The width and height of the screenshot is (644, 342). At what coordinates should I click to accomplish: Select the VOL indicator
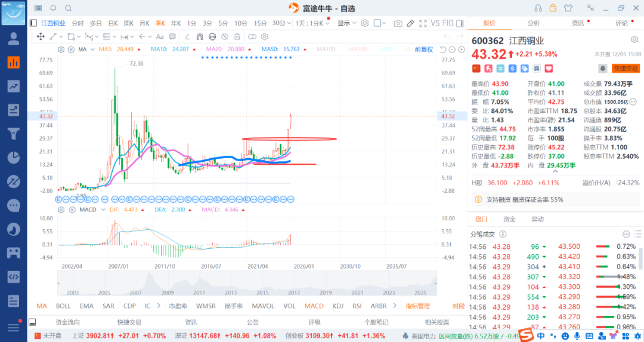click(289, 306)
